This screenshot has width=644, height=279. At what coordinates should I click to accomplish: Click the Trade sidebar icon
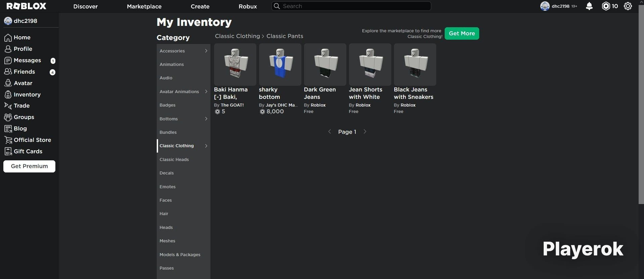click(8, 106)
